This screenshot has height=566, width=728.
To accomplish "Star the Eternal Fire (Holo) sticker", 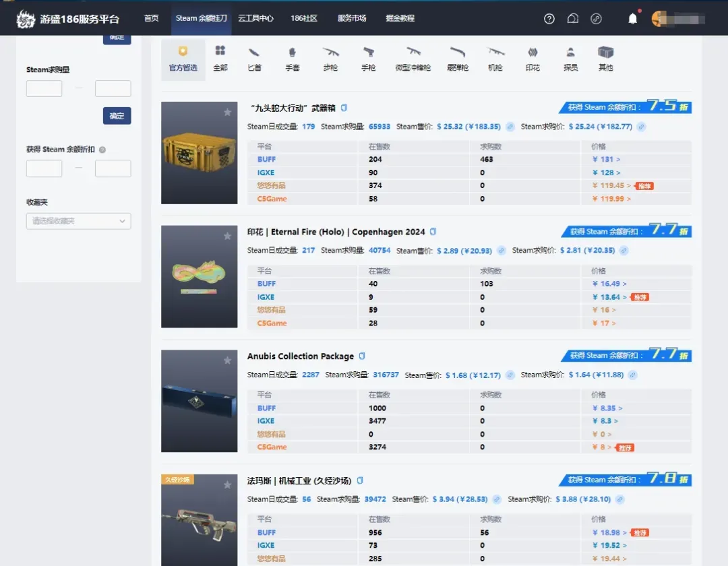I will (228, 237).
